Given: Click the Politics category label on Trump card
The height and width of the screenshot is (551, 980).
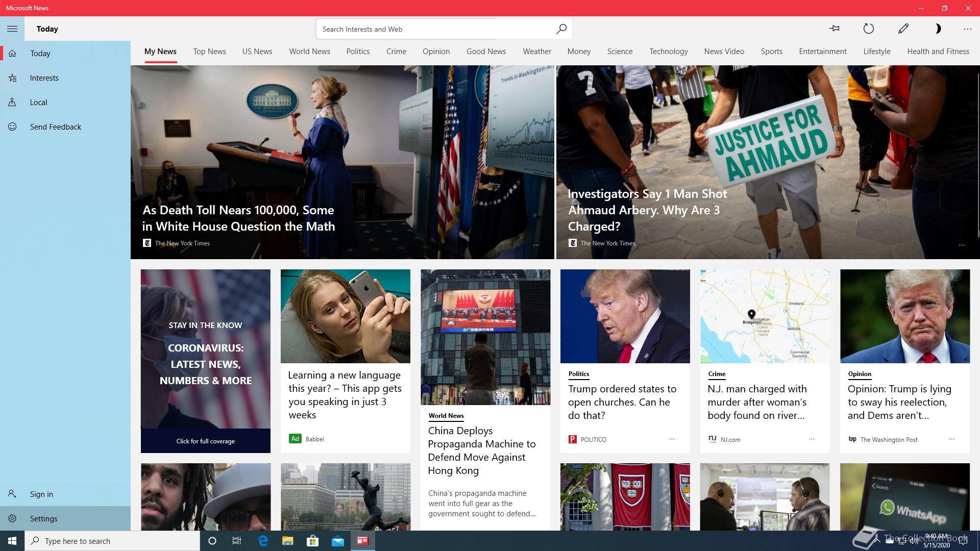Looking at the screenshot, I should tap(579, 374).
